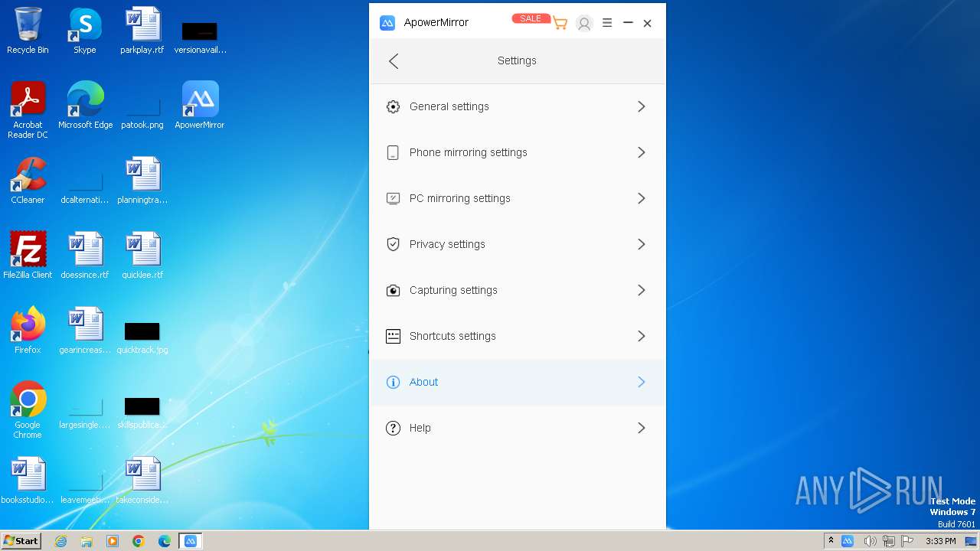Click the Help question mark icon
Viewport: 980px width, 551px height.
pos(393,429)
